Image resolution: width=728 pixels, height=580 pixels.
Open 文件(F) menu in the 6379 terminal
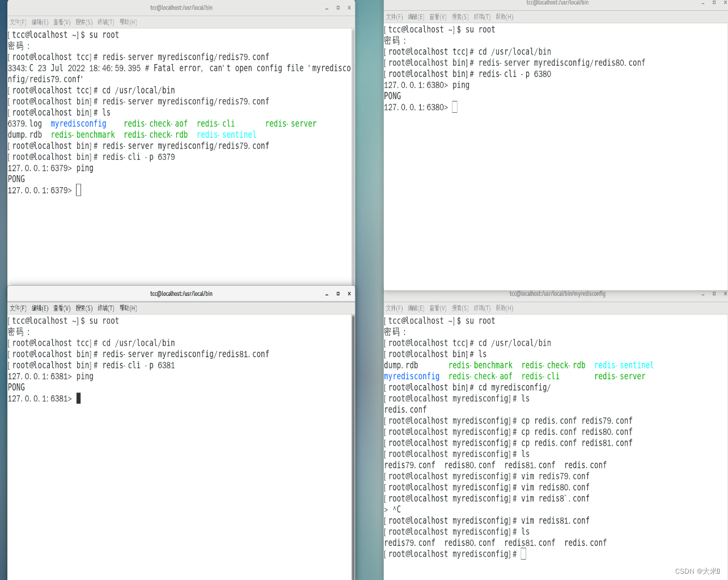click(x=18, y=22)
